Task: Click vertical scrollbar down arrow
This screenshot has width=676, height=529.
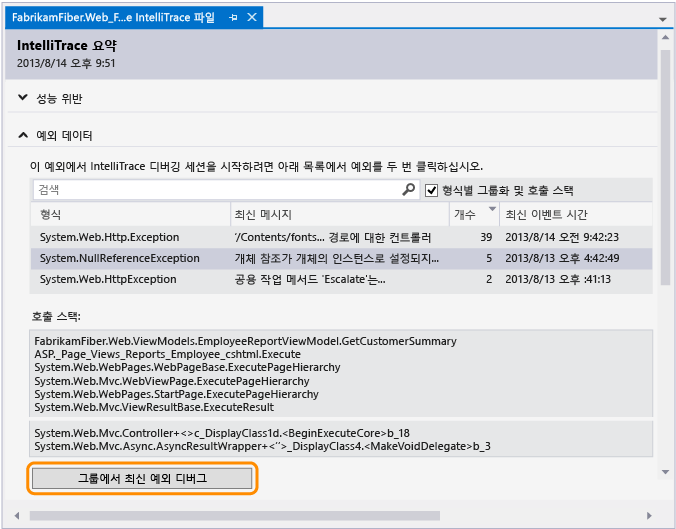Action: (665, 472)
